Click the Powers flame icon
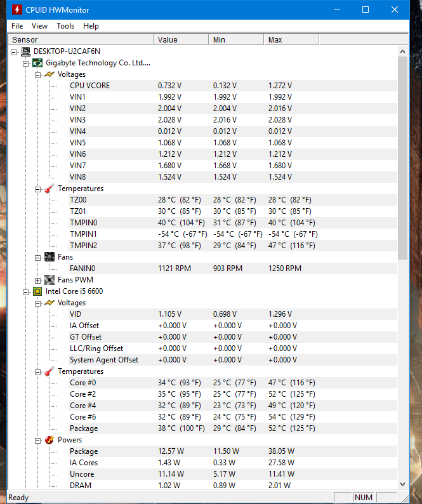Image resolution: width=422 pixels, height=504 pixels. (x=49, y=440)
